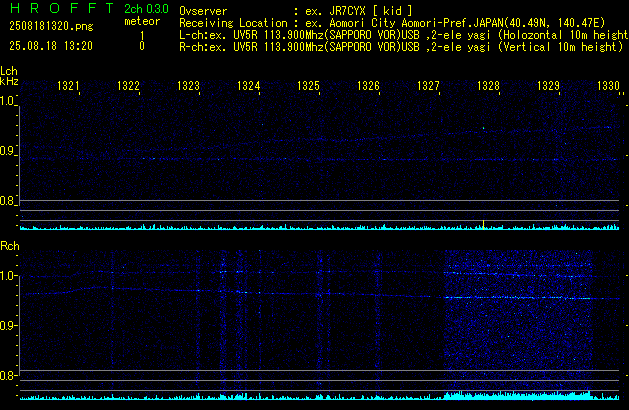Select the 0.9 frequency label on Rch axis
This screenshot has height=410, width=629.
pyautogui.click(x=7, y=325)
